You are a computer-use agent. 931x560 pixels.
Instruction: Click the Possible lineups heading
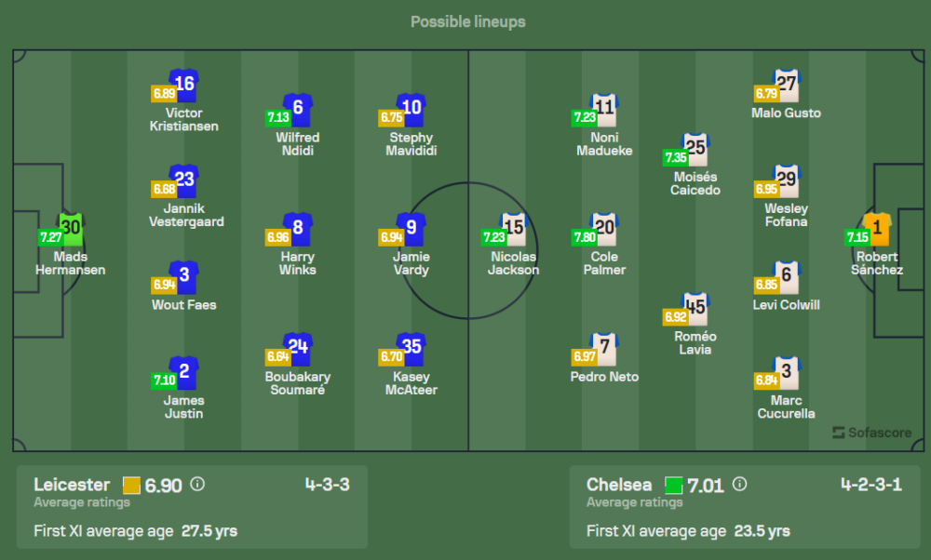tap(467, 21)
